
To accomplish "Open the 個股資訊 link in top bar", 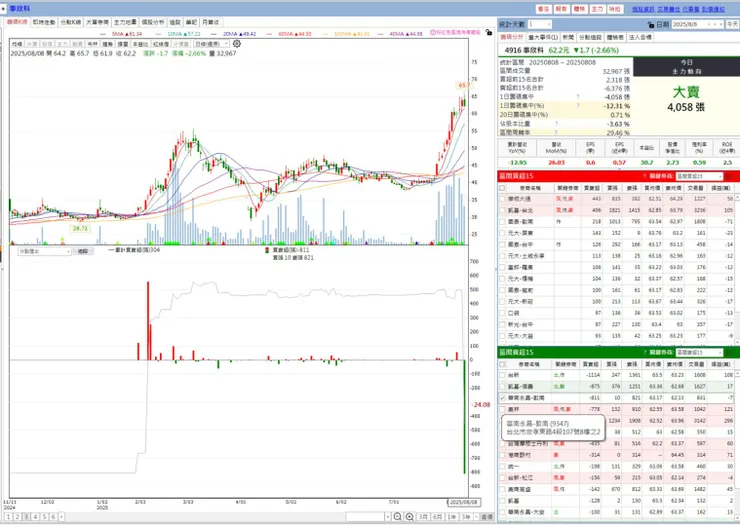I will [x=643, y=9].
